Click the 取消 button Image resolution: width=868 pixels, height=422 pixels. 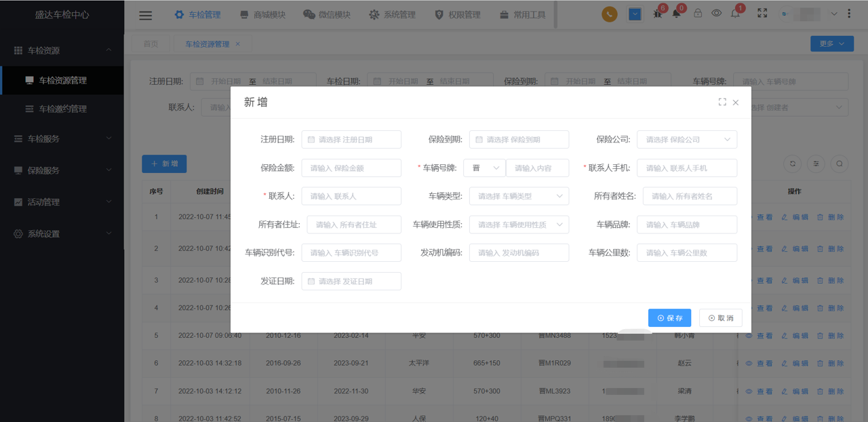(x=720, y=318)
